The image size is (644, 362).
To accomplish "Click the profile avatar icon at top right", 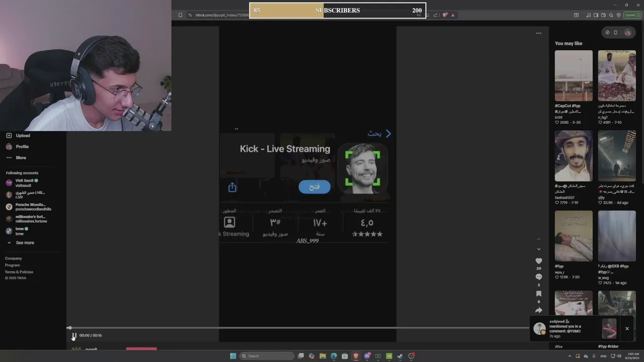I will (627, 33).
